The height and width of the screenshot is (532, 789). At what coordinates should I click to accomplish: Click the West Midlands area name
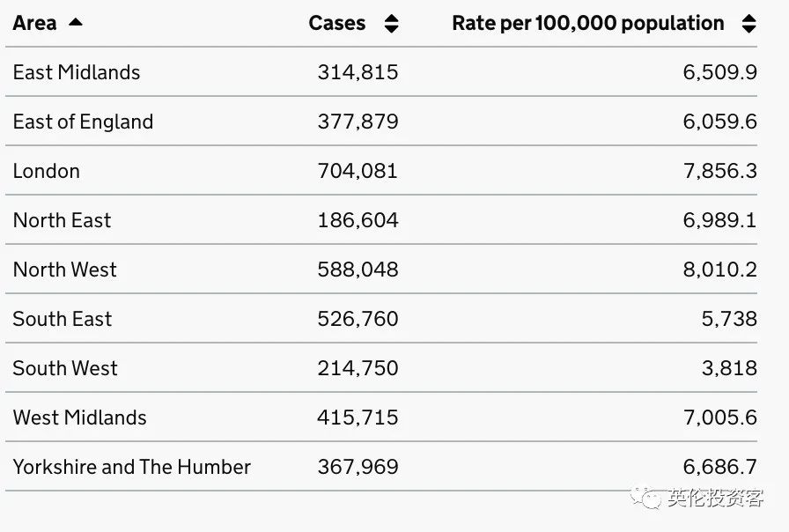coord(80,417)
